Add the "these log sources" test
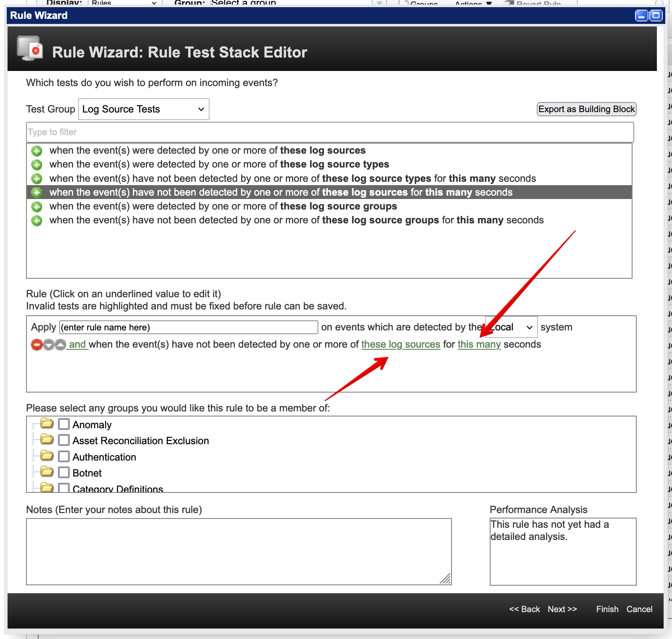 click(x=37, y=151)
